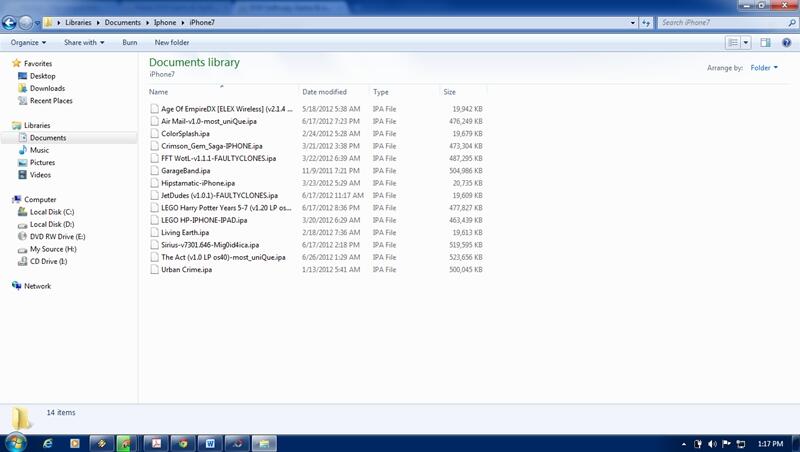Click the volume speaker tray icon
The image size is (800, 452).
(712, 444)
